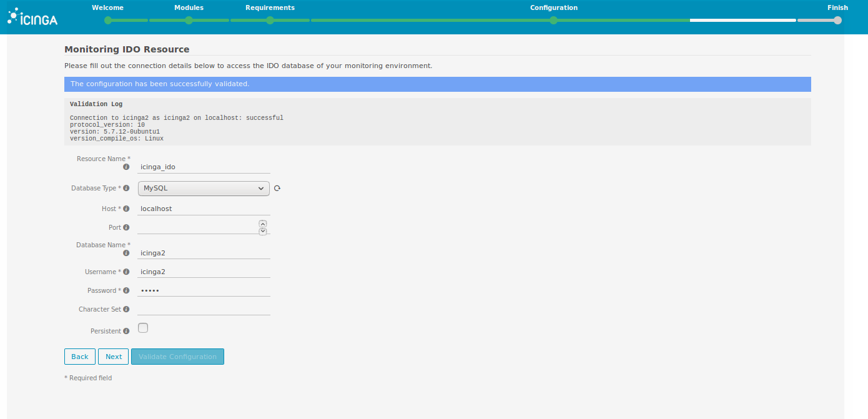868x419 pixels.
Task: Increase the Port value with up arrow
Action: [x=263, y=224]
